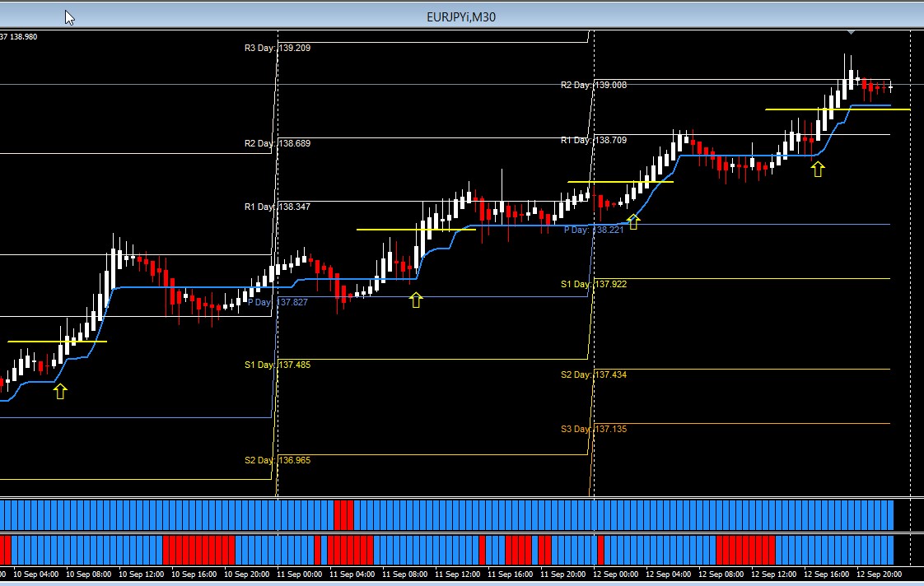Click the 12 Sep 00:00 time axis label
The height and width of the screenshot is (586, 924).
point(616,574)
